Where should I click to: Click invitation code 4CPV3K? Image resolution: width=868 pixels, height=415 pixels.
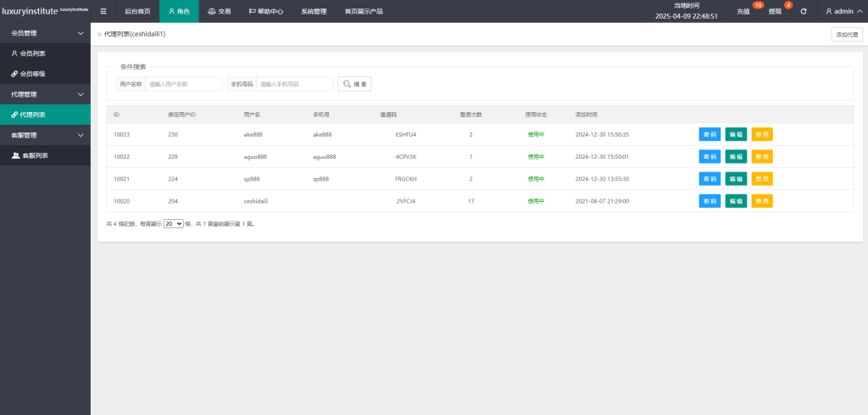coord(406,157)
